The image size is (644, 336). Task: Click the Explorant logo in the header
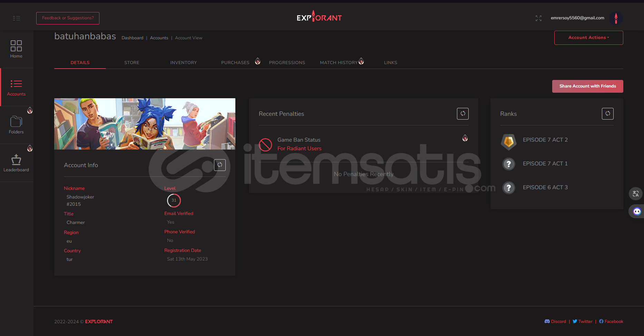coord(319,17)
